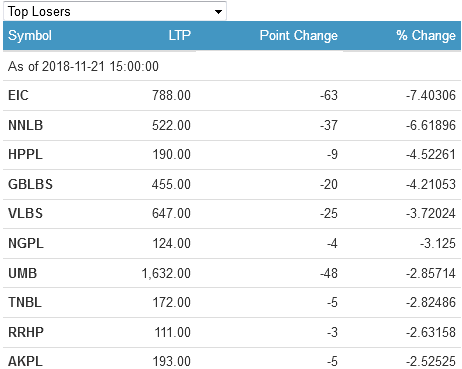This screenshot has width=462, height=369.
Task: Open the TNBL stock symbol
Action: (25, 302)
